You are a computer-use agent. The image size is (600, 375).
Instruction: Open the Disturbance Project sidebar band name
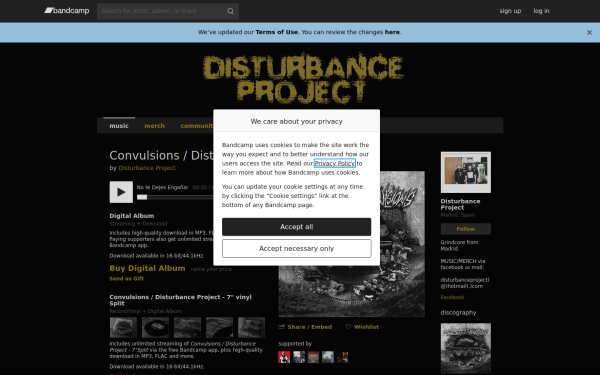(460, 204)
